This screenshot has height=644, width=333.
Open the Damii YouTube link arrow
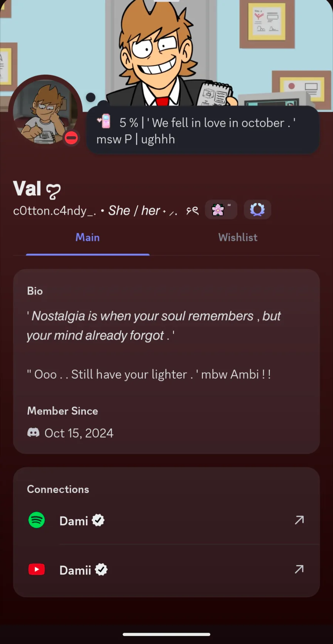(299, 569)
